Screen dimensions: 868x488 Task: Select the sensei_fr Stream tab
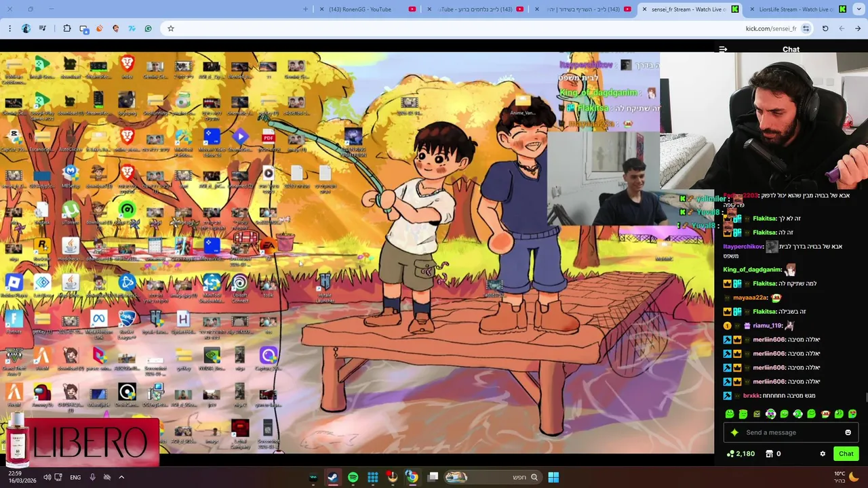tap(690, 9)
